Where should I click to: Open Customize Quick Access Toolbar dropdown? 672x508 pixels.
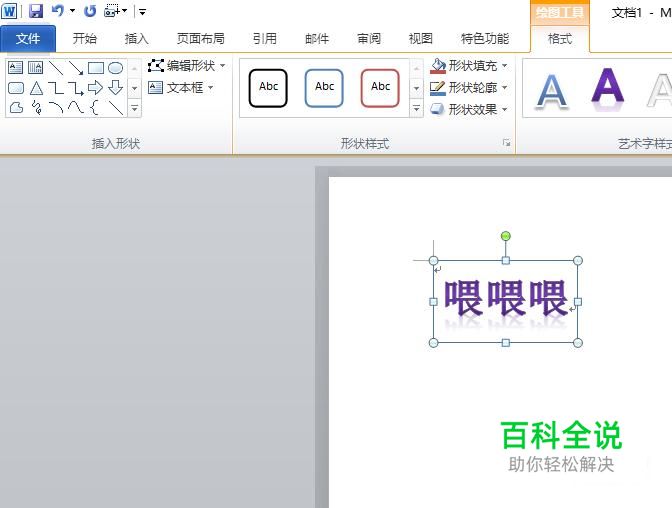coord(142,12)
